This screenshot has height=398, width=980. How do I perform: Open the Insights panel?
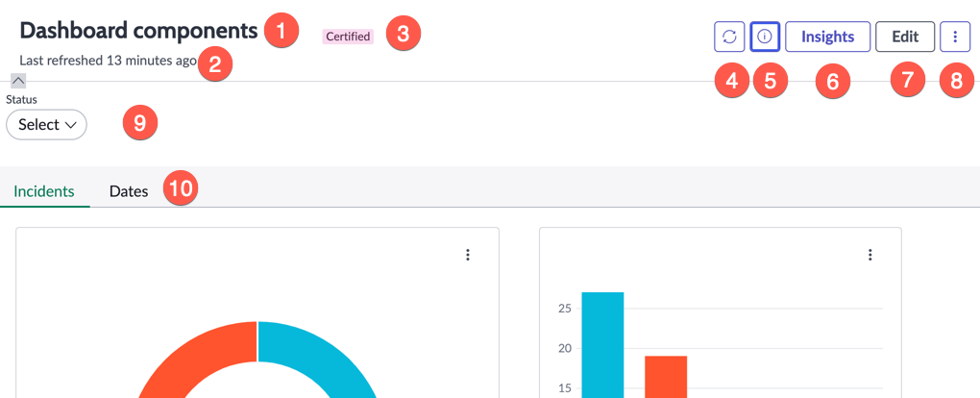tap(827, 37)
